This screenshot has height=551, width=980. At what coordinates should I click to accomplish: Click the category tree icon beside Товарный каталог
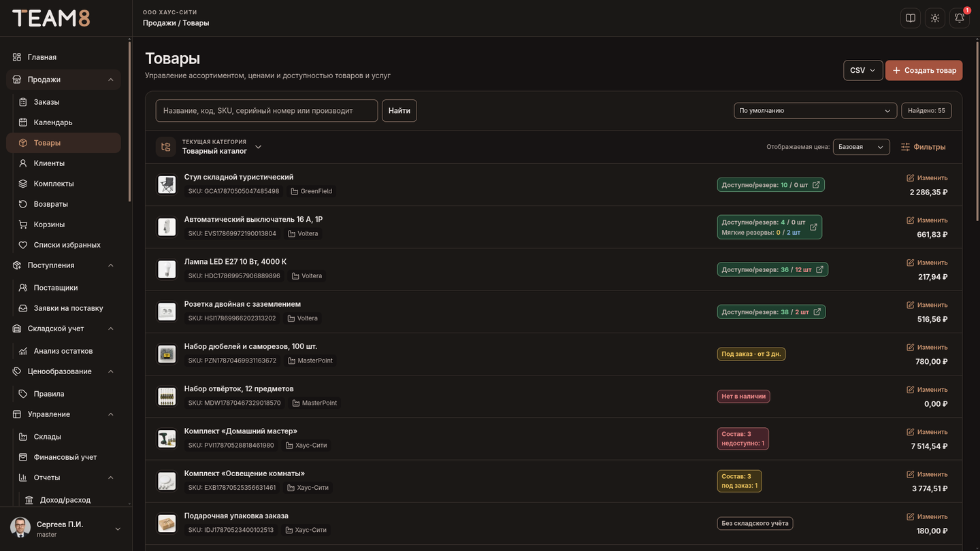point(166,147)
